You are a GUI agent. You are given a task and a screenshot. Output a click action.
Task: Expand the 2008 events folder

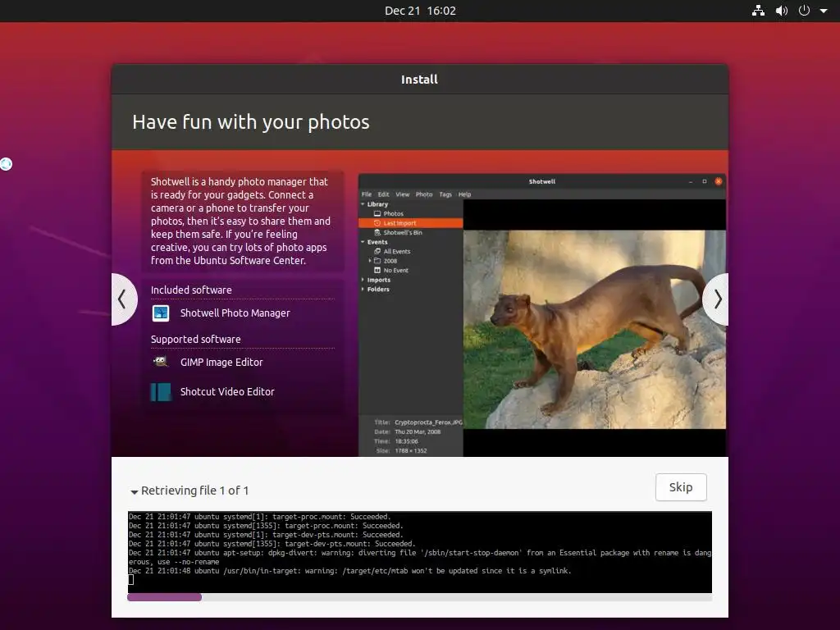370,261
